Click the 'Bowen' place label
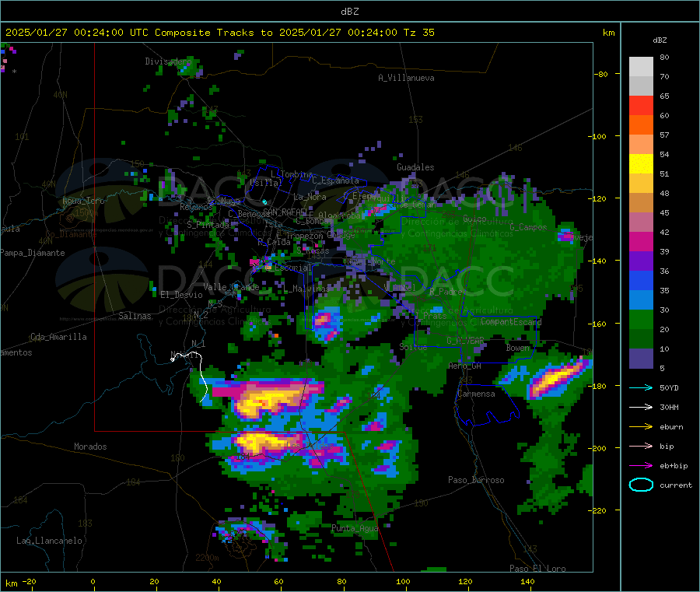 518,348
